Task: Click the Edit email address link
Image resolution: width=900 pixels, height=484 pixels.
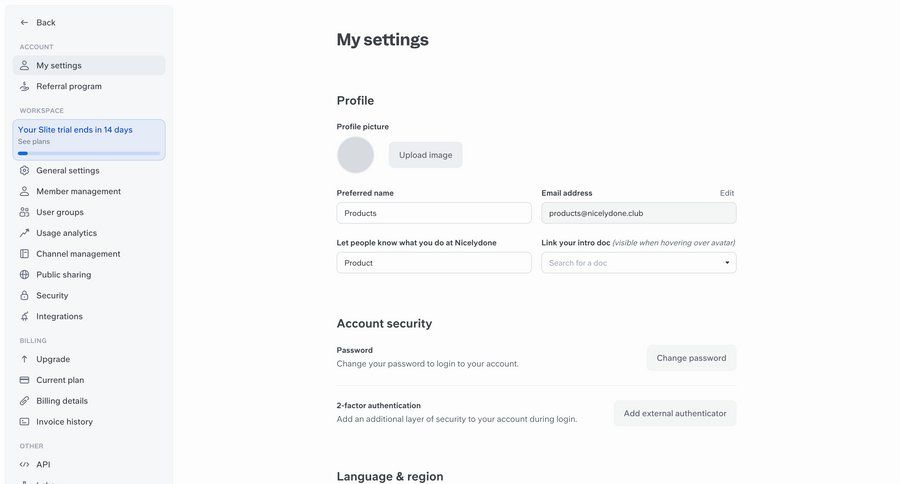Action: coord(727,193)
